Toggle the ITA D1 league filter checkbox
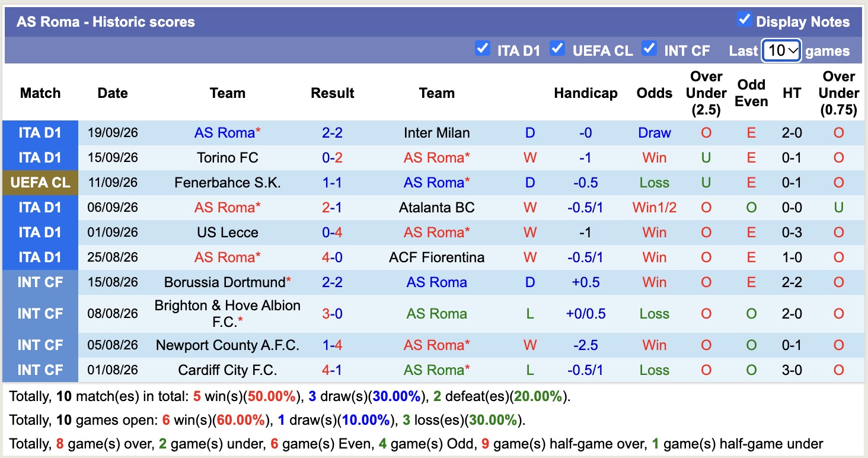Screen dimensions: 868x458 (483, 48)
